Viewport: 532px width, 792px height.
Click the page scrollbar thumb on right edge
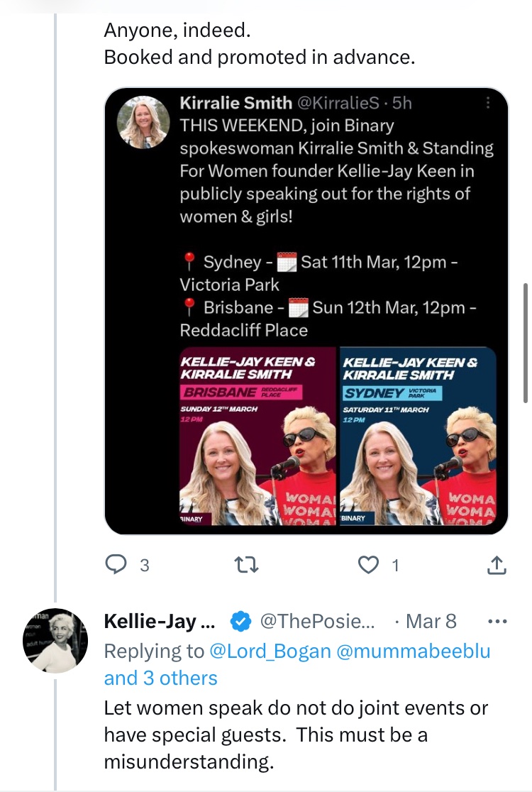[526, 343]
